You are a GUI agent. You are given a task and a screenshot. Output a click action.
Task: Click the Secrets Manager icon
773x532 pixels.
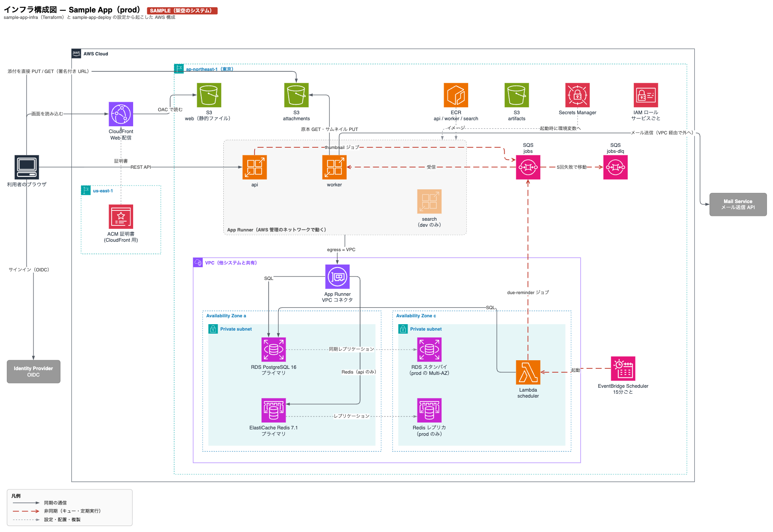[578, 95]
